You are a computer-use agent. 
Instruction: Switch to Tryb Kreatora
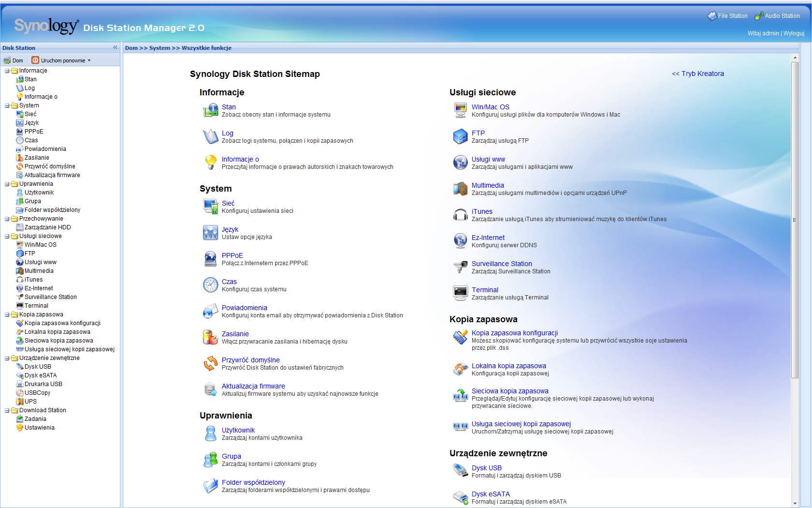coord(698,74)
